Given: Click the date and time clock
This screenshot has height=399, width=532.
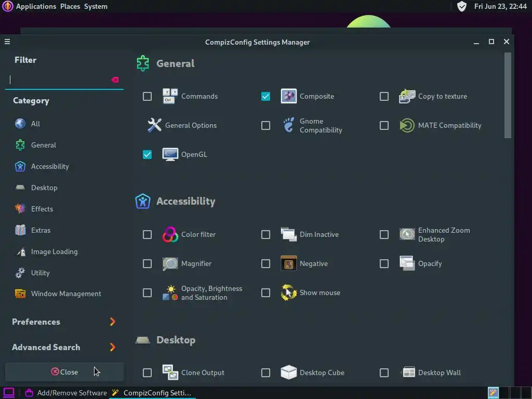Looking at the screenshot, I should pos(500,6).
